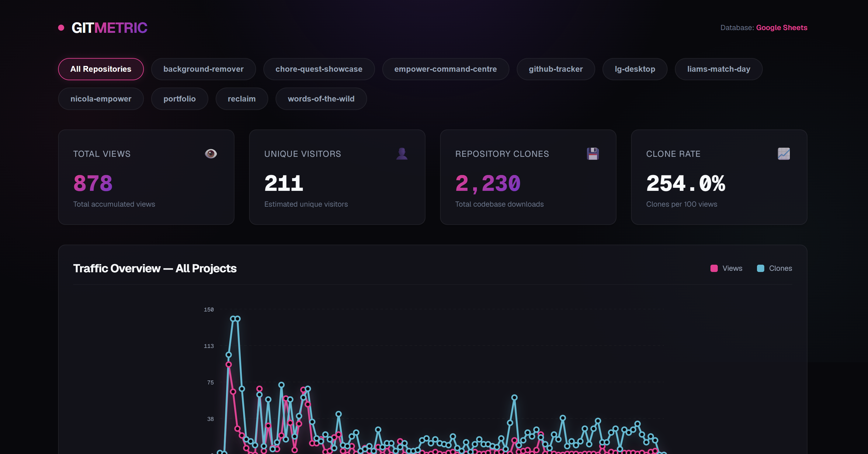This screenshot has width=868, height=454.
Task: Switch to the reclaim repository
Action: click(241, 99)
